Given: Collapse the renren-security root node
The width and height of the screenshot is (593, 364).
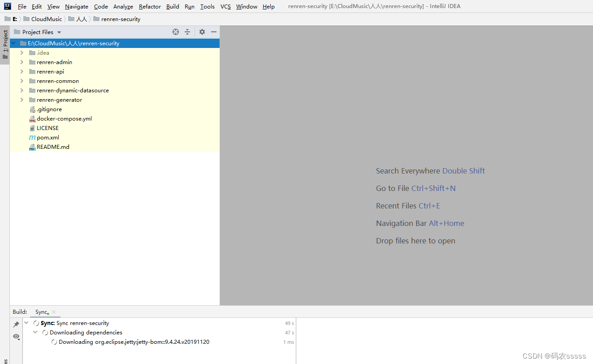Looking at the screenshot, I should pyautogui.click(x=13, y=43).
